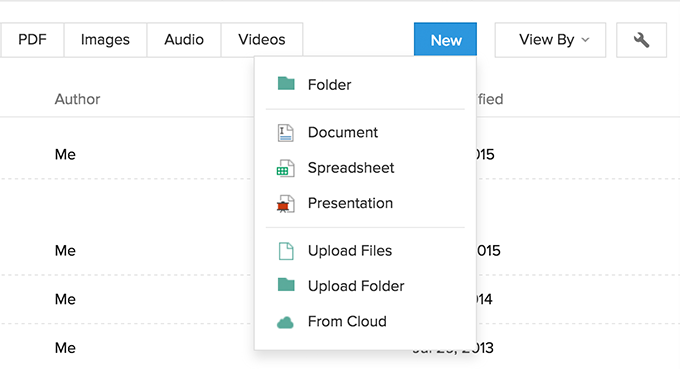The image size is (680, 369).
Task: Click the teal Folder icon in menu
Action: tap(286, 83)
